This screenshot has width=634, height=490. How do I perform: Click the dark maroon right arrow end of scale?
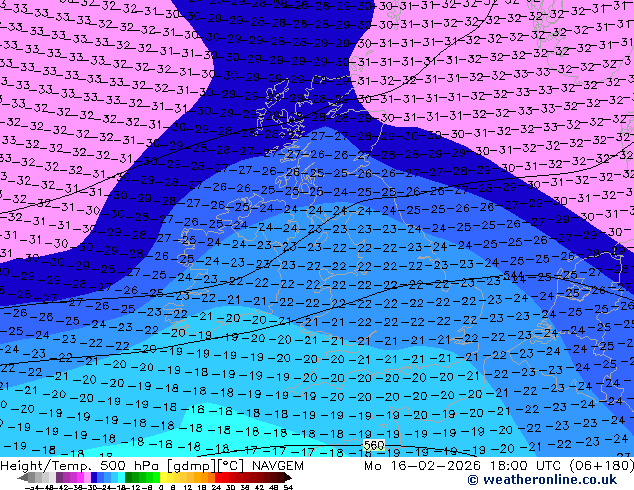click(x=288, y=477)
